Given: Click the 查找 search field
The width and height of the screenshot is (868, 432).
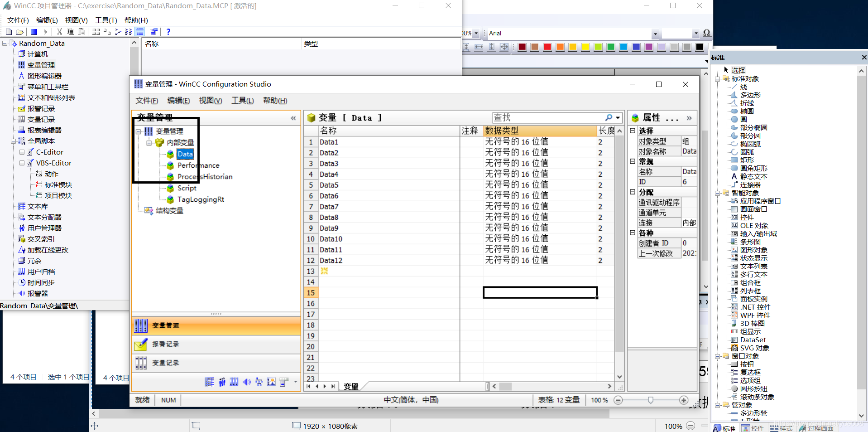Looking at the screenshot, I should [548, 118].
